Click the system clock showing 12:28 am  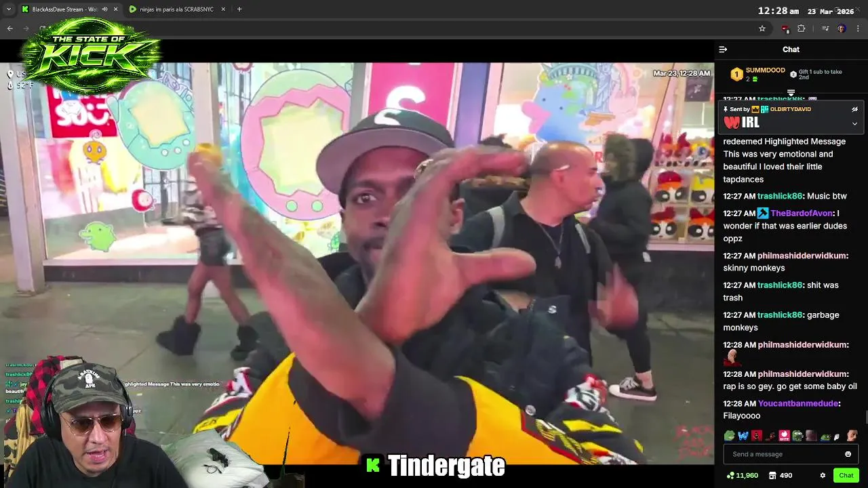(x=778, y=11)
